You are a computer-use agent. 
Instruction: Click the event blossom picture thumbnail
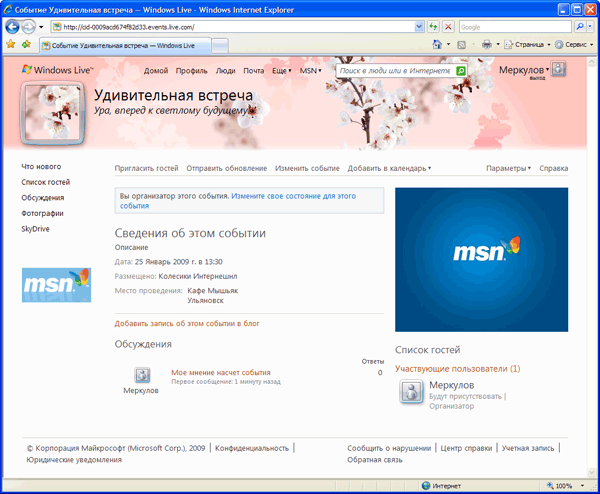coord(52,113)
